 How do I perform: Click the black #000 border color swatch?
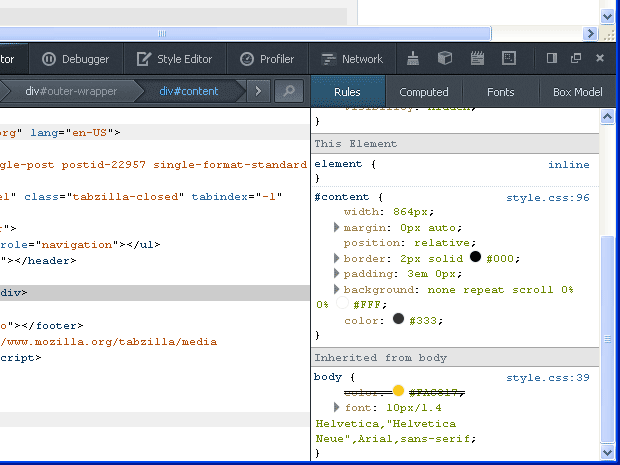(475, 257)
